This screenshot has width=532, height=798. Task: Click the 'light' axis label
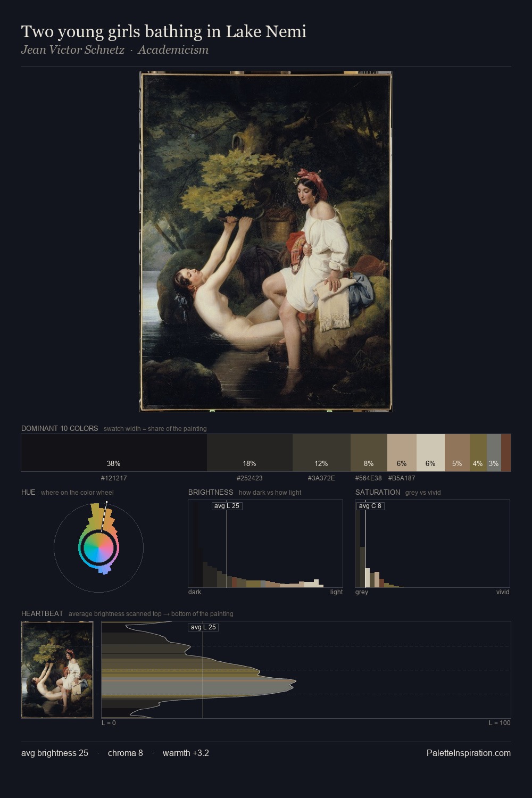pos(337,592)
